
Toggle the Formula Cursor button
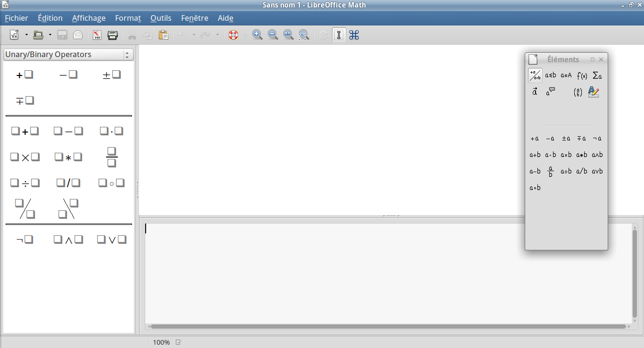[x=339, y=35]
